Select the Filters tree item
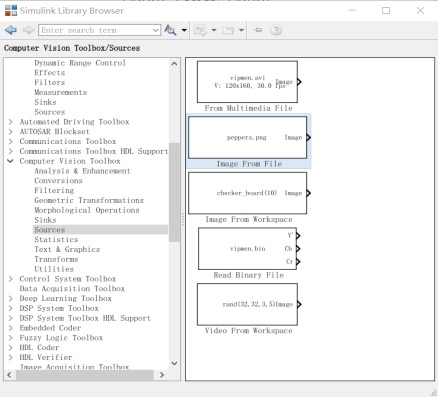Viewport: 438px width, 397px height. point(50,82)
